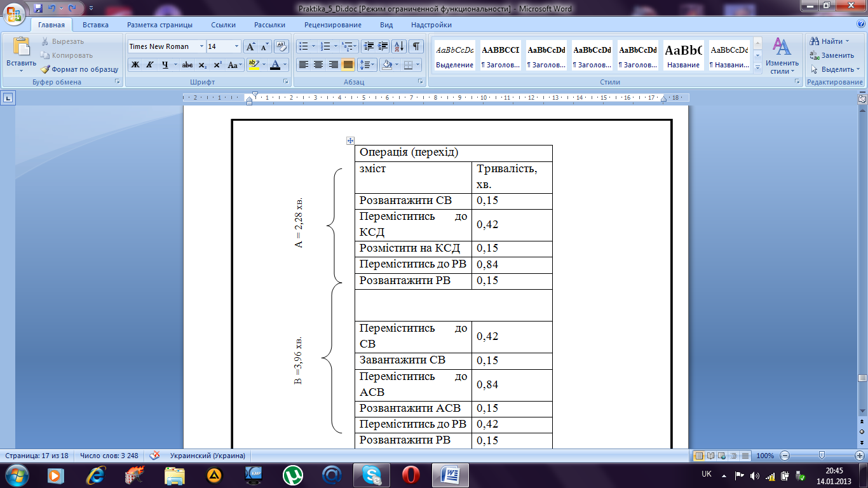Click zoom out minus button
The height and width of the screenshot is (488, 868).
click(x=785, y=456)
